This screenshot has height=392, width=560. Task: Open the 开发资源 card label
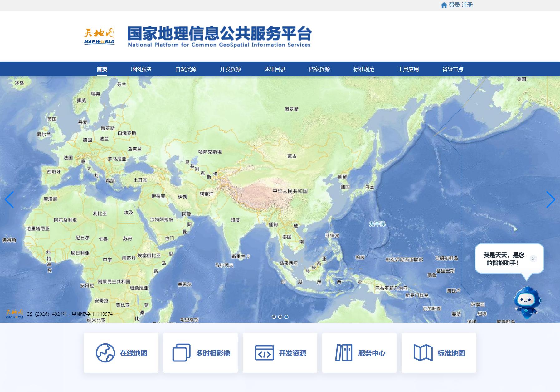pos(292,353)
